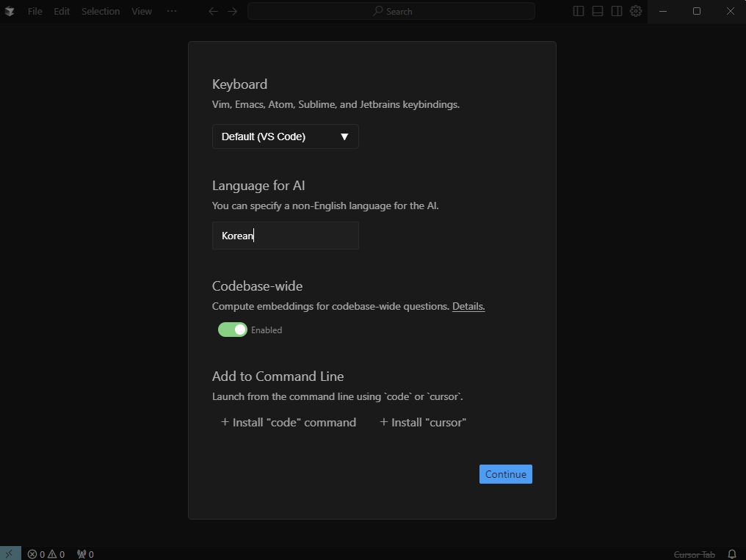
Task: Toggle the bottom panel layout icon
Action: point(598,12)
